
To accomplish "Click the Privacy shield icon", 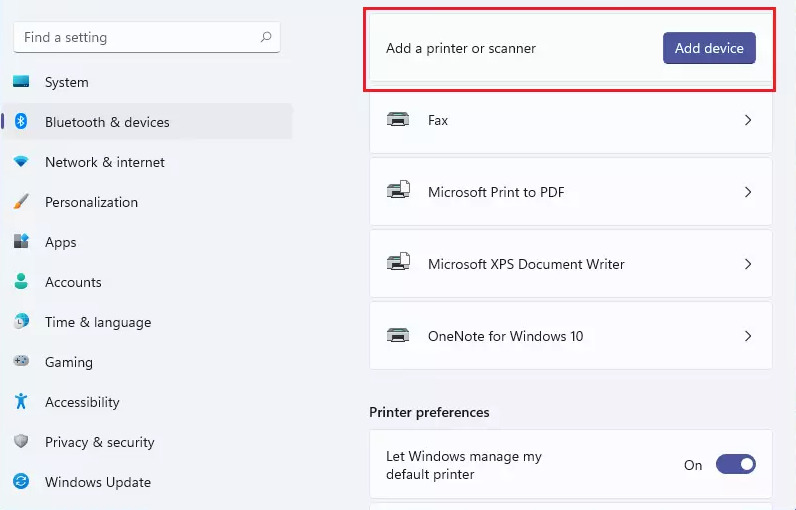I will pos(21,441).
